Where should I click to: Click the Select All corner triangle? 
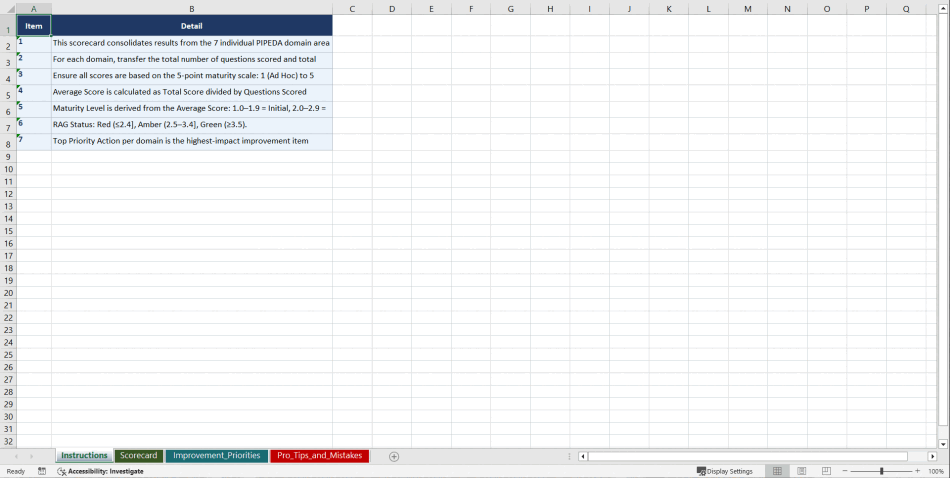coord(8,9)
